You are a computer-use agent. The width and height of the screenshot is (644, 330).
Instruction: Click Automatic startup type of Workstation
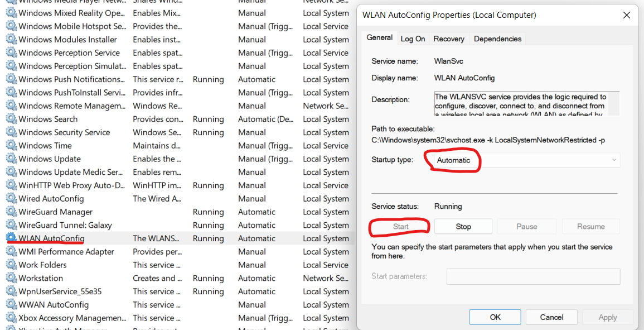(x=256, y=278)
